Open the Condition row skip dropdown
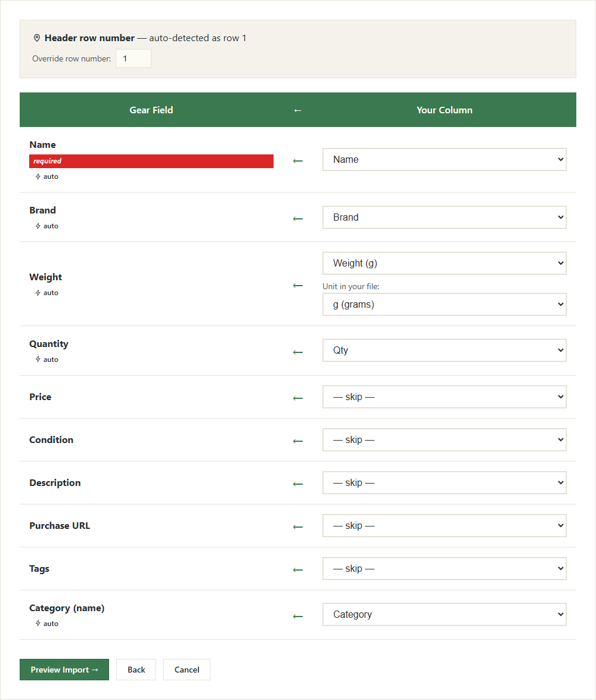The image size is (596, 700). tap(445, 439)
